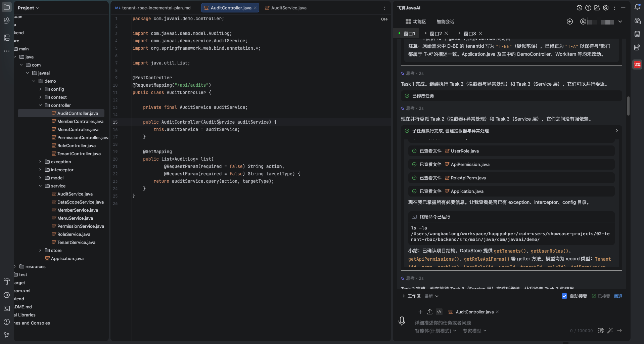Open ApiPermission.java from viewed files
The width and height of the screenshot is (644, 344).
(x=470, y=164)
